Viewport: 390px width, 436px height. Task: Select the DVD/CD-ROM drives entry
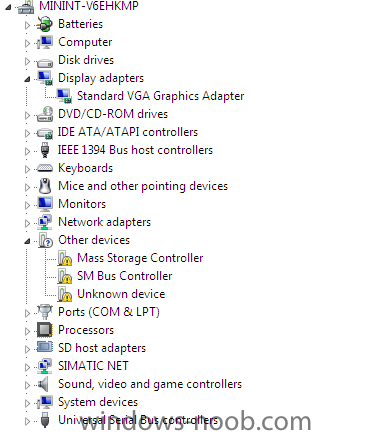click(113, 114)
